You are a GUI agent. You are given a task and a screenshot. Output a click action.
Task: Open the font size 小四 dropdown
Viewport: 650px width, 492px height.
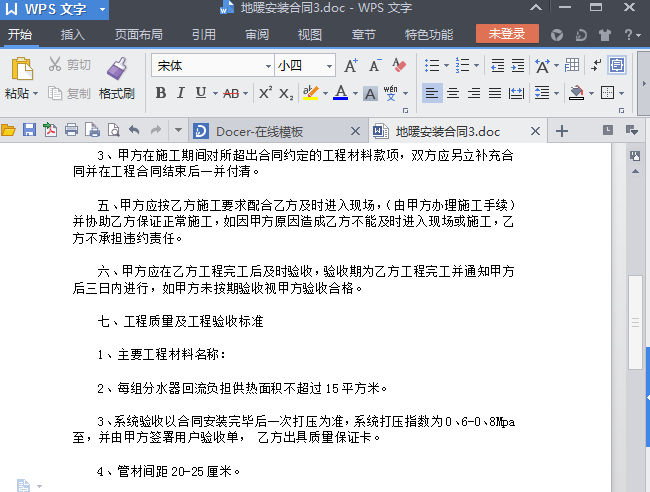click(329, 66)
